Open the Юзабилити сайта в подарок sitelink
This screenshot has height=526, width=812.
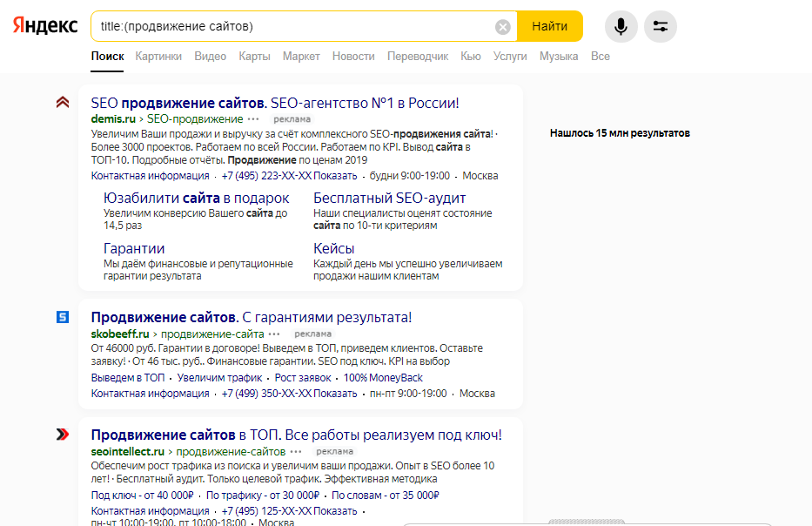(197, 198)
